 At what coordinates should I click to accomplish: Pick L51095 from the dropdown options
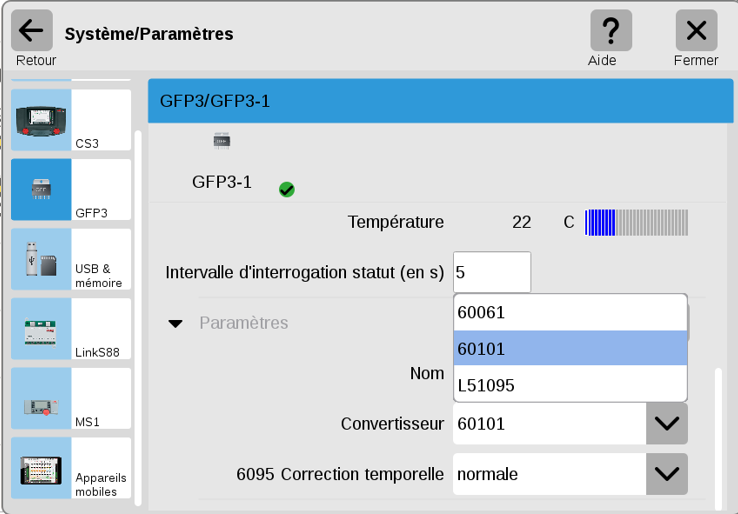pyautogui.click(x=570, y=385)
